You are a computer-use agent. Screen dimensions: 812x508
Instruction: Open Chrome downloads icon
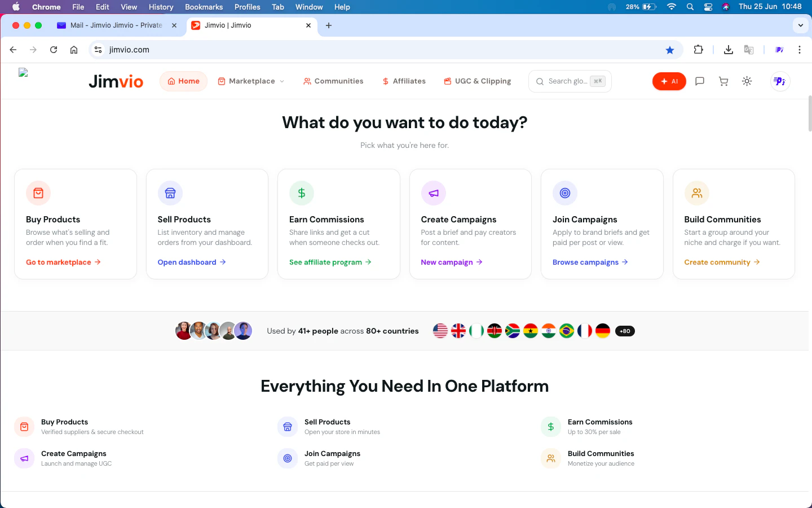coord(729,50)
